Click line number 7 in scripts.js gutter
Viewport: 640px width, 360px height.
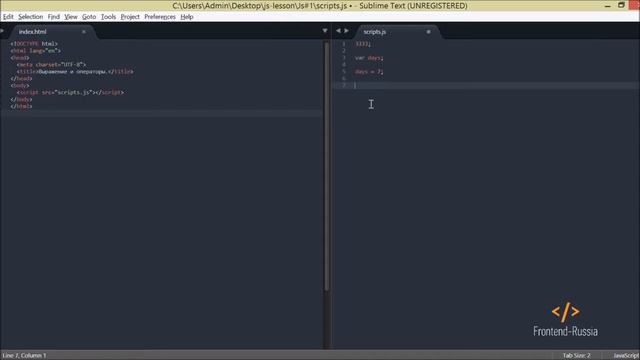pyautogui.click(x=344, y=85)
